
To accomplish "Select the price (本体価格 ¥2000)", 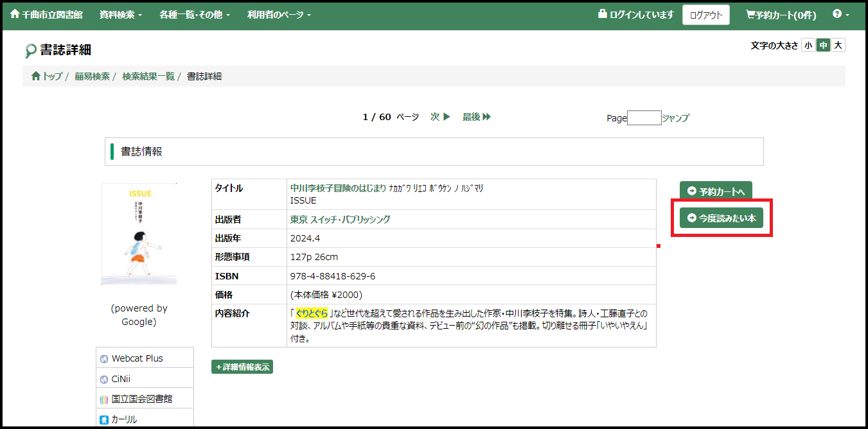I will [326, 295].
